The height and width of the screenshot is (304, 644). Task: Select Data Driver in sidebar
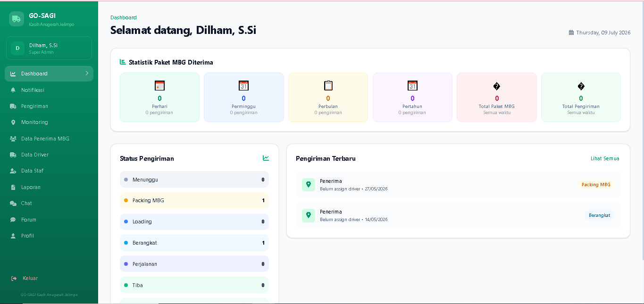pos(49,155)
